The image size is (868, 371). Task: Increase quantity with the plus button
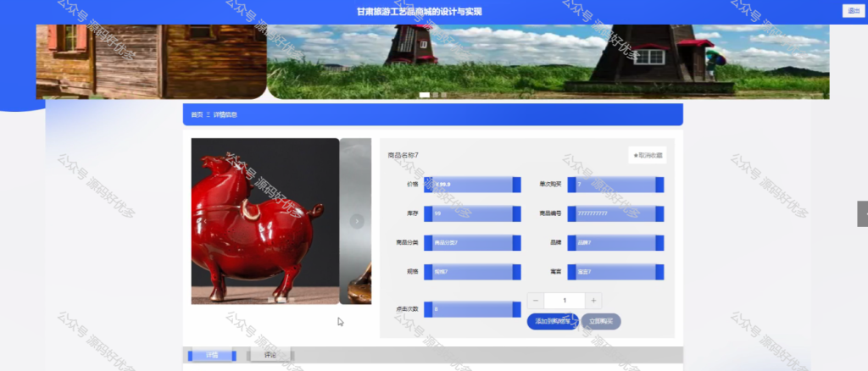tap(593, 301)
